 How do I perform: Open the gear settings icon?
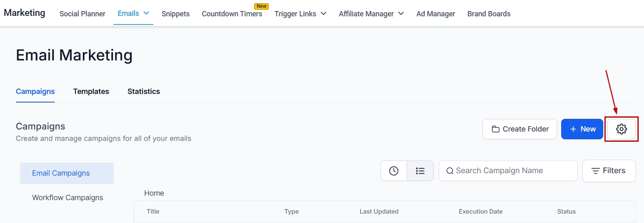click(621, 129)
